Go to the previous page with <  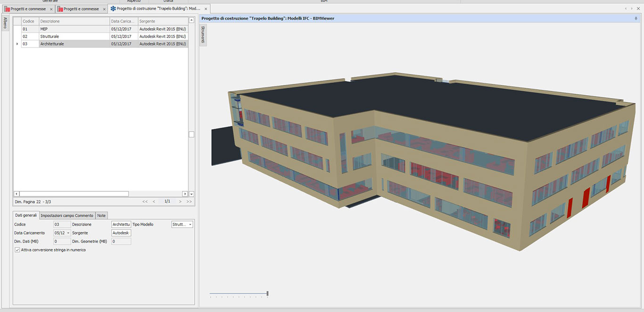tap(154, 201)
